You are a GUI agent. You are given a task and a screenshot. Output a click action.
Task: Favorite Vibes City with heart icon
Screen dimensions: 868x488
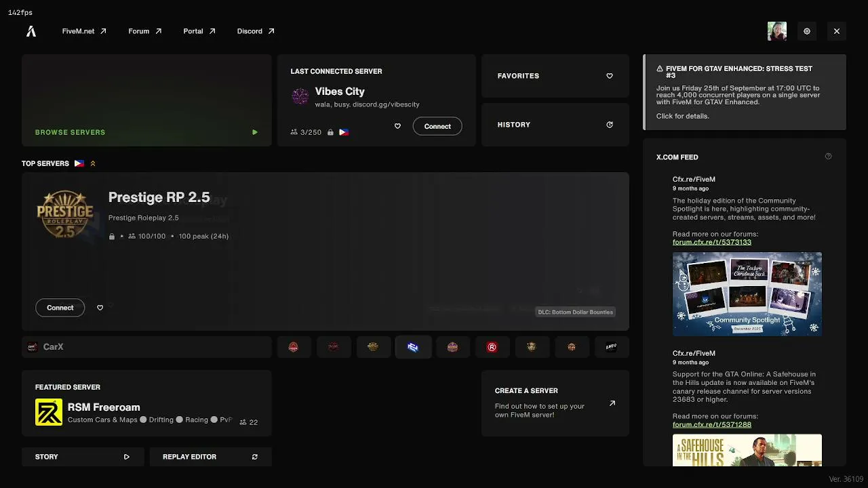(x=397, y=126)
